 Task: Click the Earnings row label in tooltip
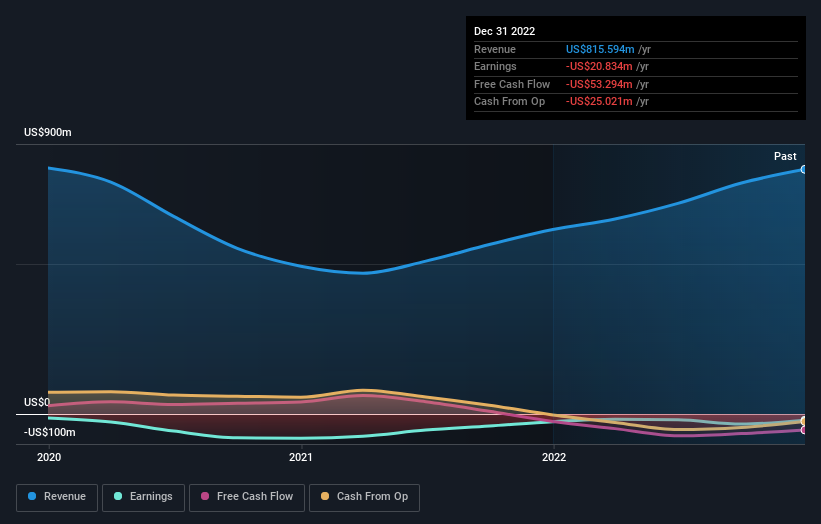495,66
